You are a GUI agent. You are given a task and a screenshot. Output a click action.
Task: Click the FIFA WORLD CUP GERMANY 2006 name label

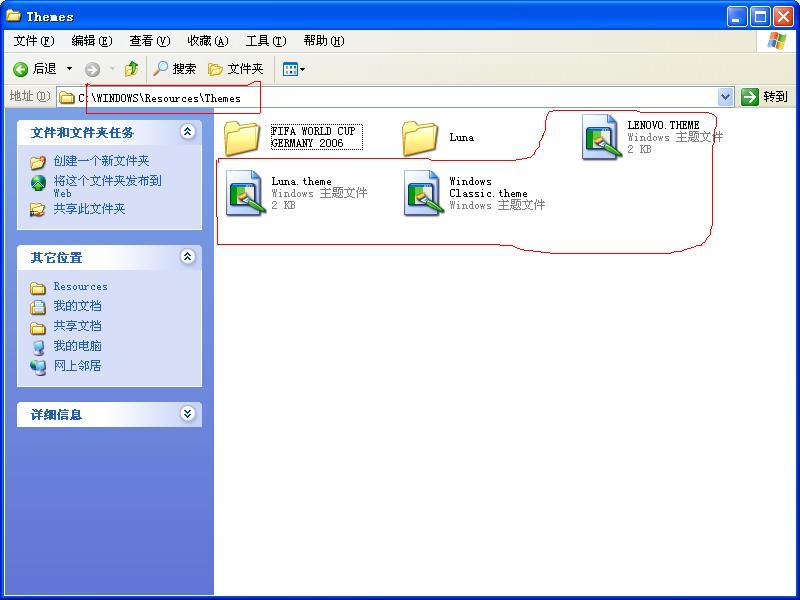(316, 137)
